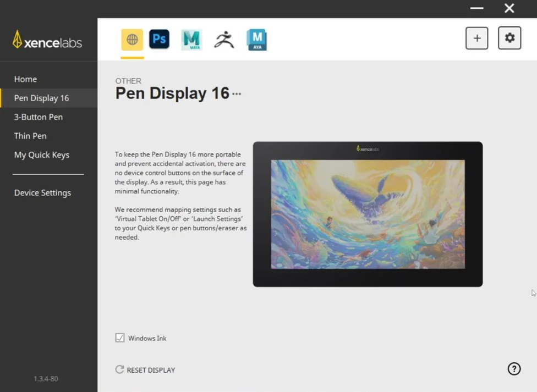
Task: Click the Pen Display 16 heading
Action: (172, 93)
